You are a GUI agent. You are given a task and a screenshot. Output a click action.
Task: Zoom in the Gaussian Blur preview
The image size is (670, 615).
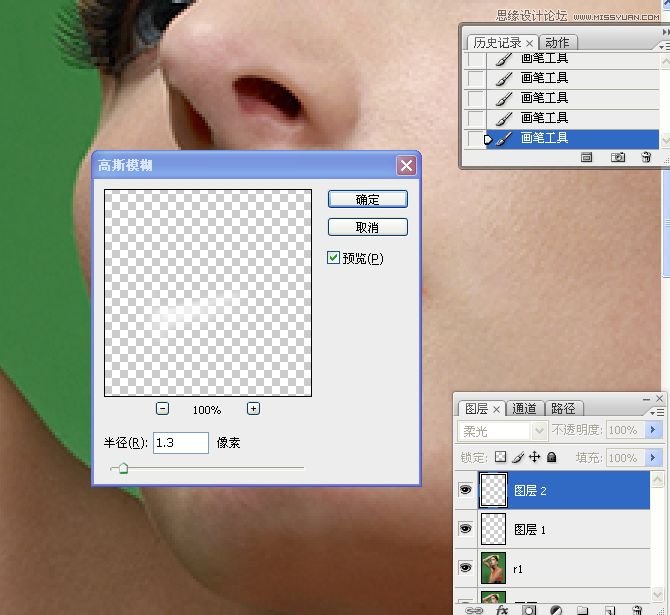tap(253, 409)
